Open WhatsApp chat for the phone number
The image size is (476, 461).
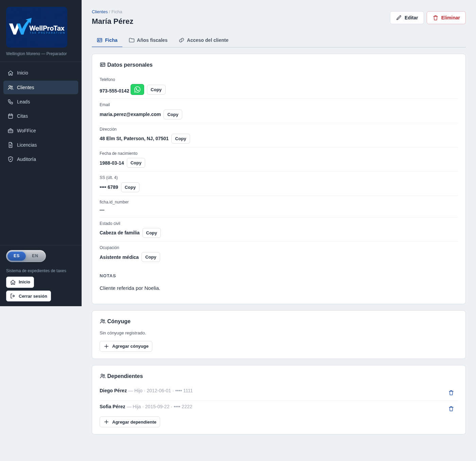click(x=137, y=89)
